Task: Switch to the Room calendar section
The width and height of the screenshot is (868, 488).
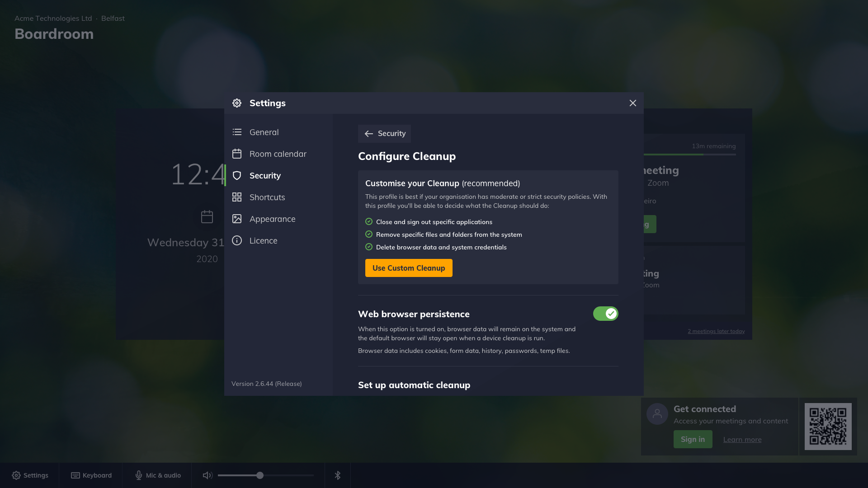Action: click(x=278, y=154)
